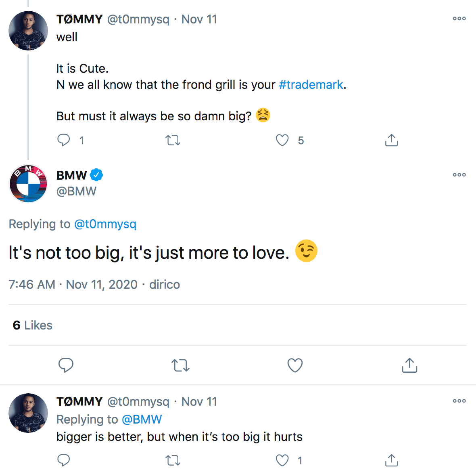Retweet BMW's 'more to love' tweet
476x470 pixels.
(180, 365)
